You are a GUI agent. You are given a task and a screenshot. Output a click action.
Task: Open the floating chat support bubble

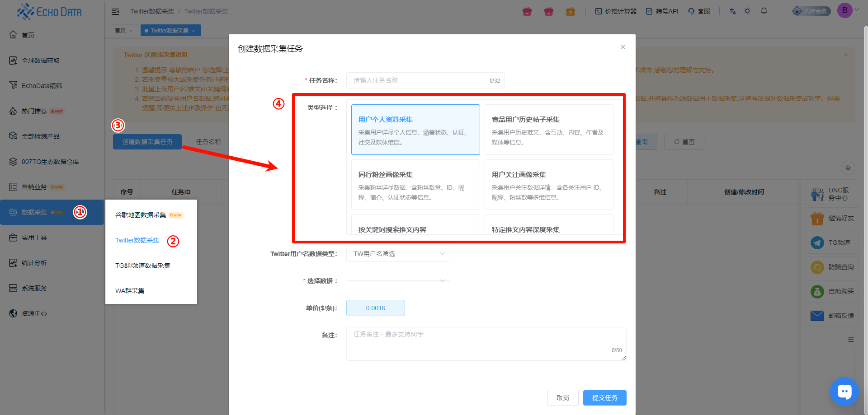[x=844, y=391]
